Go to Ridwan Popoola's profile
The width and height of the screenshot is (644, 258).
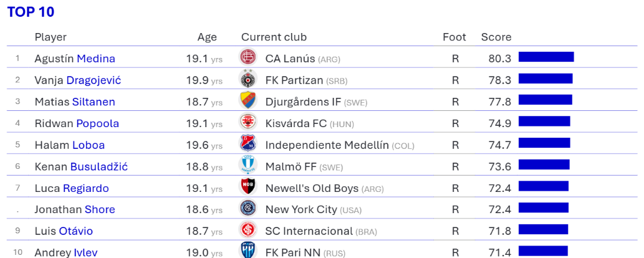point(97,123)
